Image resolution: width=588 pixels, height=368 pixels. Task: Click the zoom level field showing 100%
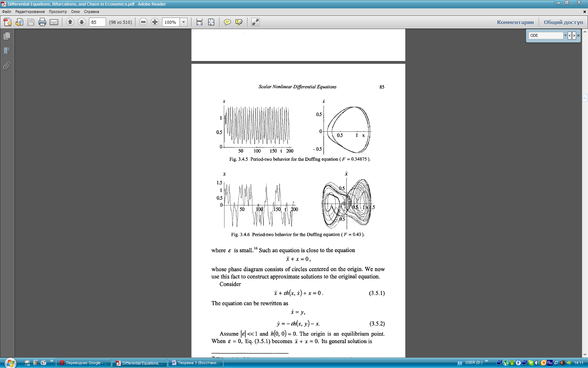coord(171,22)
